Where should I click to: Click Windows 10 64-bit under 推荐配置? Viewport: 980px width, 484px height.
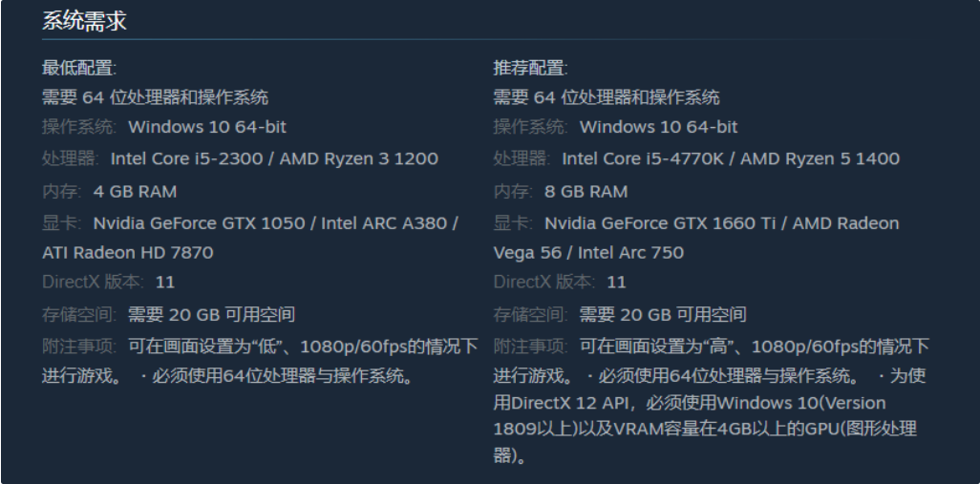click(658, 127)
